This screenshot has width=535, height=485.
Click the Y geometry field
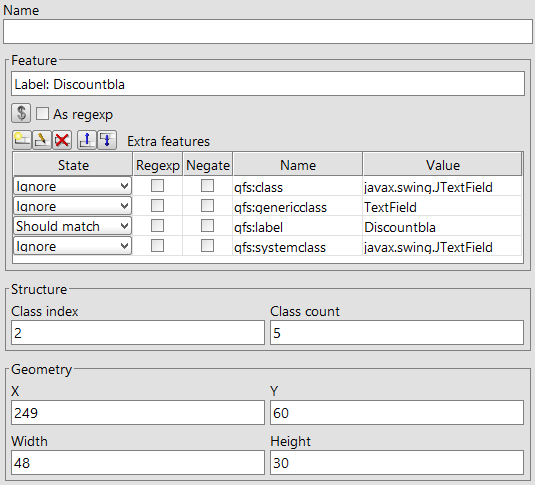tap(397, 413)
